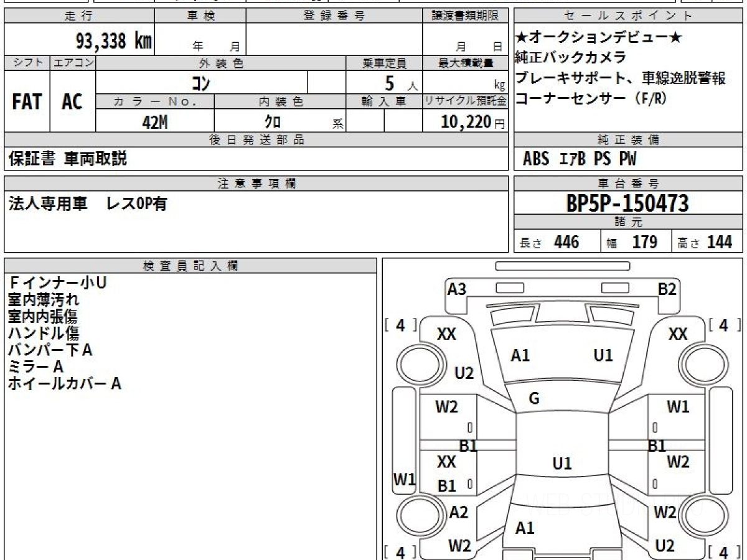Select the ミラーA inspector note
747x560 pixels.
click(x=36, y=367)
